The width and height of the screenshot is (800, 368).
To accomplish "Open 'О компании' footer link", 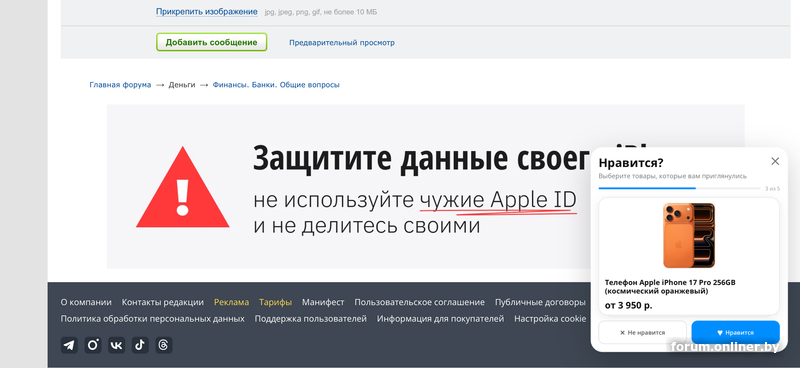I will pos(86,302).
